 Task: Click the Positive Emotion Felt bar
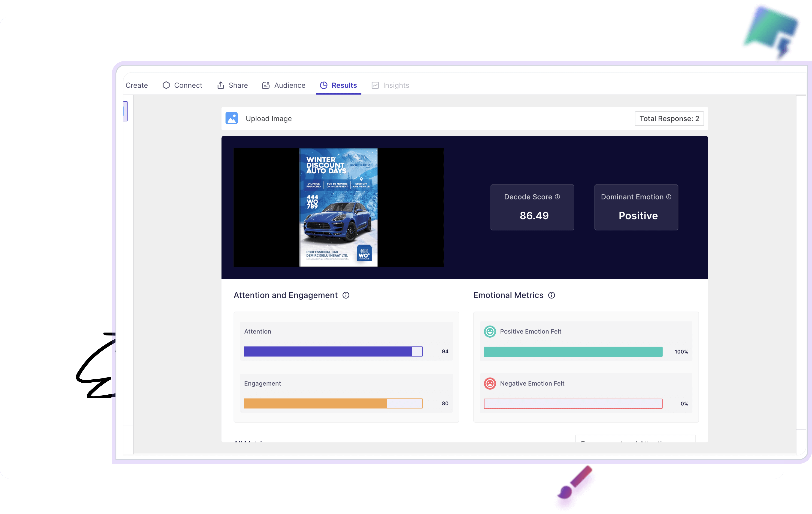click(573, 351)
